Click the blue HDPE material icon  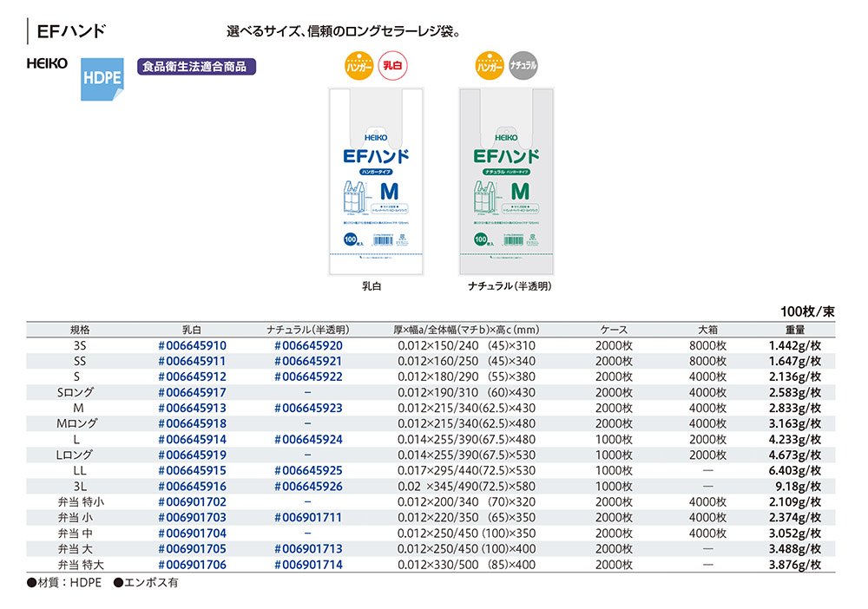point(102,79)
